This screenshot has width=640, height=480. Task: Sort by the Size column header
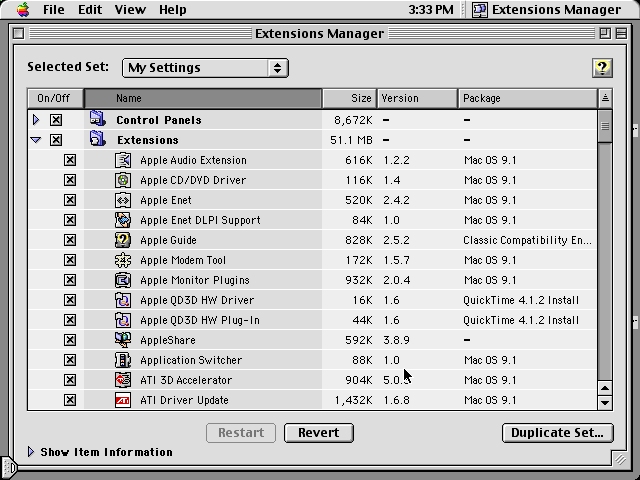tap(350, 98)
